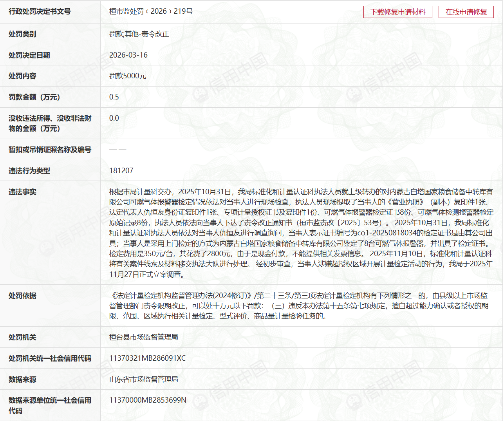Select the penalty category value 罚款;其他-责令改正
This screenshot has height=423, width=504.
[x=139, y=34]
